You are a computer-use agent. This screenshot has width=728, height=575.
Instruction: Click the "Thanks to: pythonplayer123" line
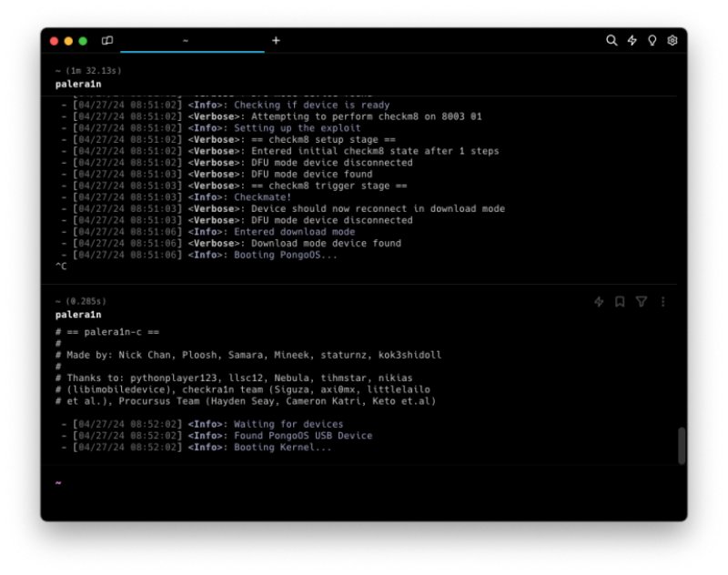click(234, 378)
